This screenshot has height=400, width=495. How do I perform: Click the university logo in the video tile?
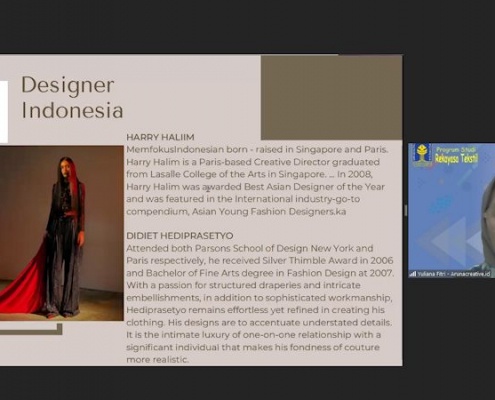422,156
